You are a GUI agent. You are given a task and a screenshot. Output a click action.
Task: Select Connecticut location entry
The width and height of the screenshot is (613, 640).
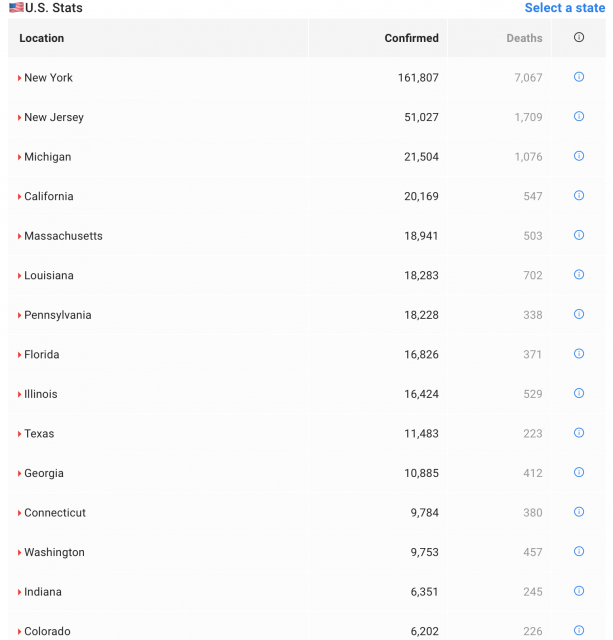[55, 513]
